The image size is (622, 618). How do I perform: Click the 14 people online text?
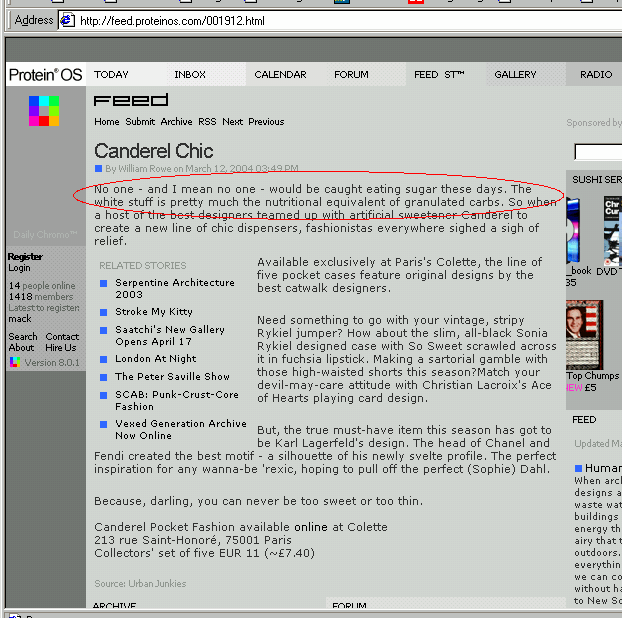pos(42,286)
